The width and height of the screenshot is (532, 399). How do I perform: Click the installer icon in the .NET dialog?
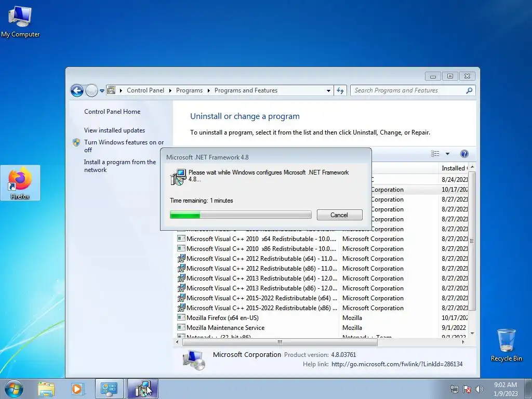pyautogui.click(x=178, y=177)
